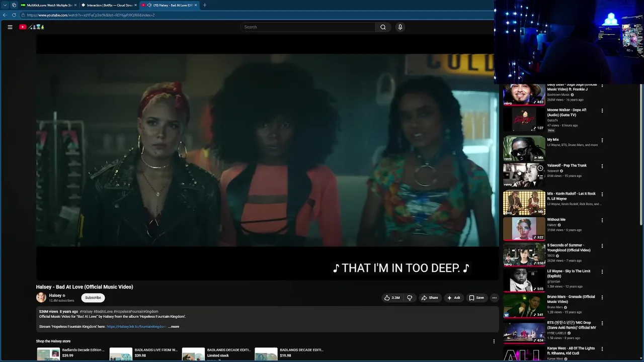Open the tab list dropdown chevron
This screenshot has width=644, height=362.
point(5,5)
